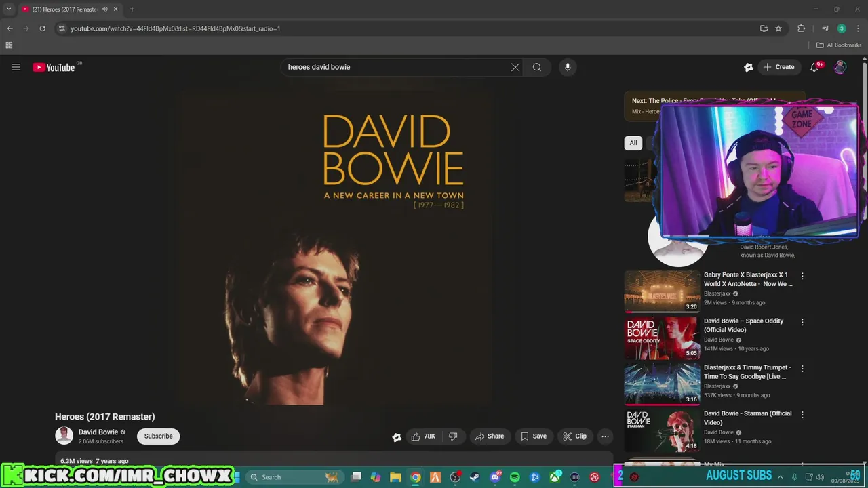Open the Create menu button
The width and height of the screenshot is (868, 488).
tap(778, 67)
